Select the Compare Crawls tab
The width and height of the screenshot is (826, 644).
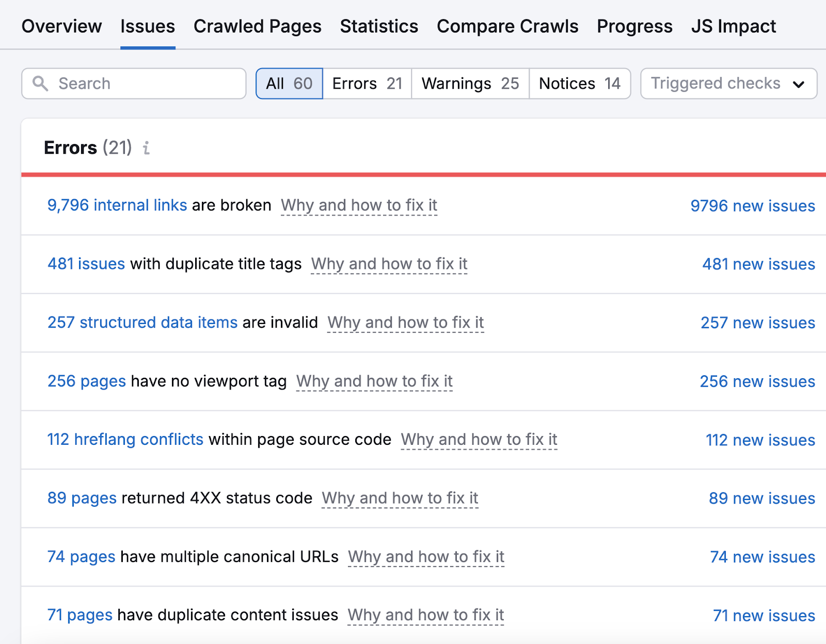click(x=507, y=26)
